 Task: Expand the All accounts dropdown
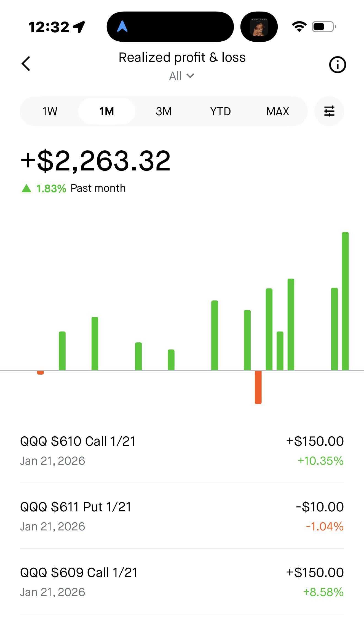pyautogui.click(x=182, y=76)
